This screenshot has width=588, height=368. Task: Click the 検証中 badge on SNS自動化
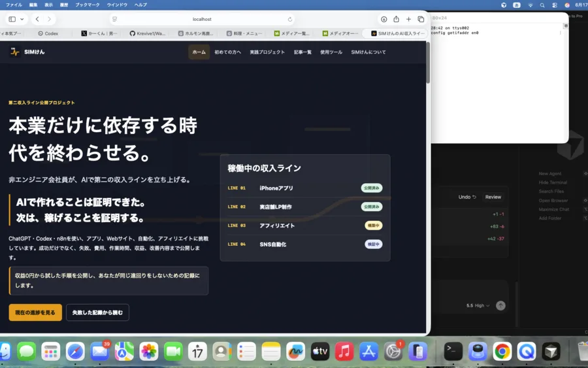click(x=374, y=244)
